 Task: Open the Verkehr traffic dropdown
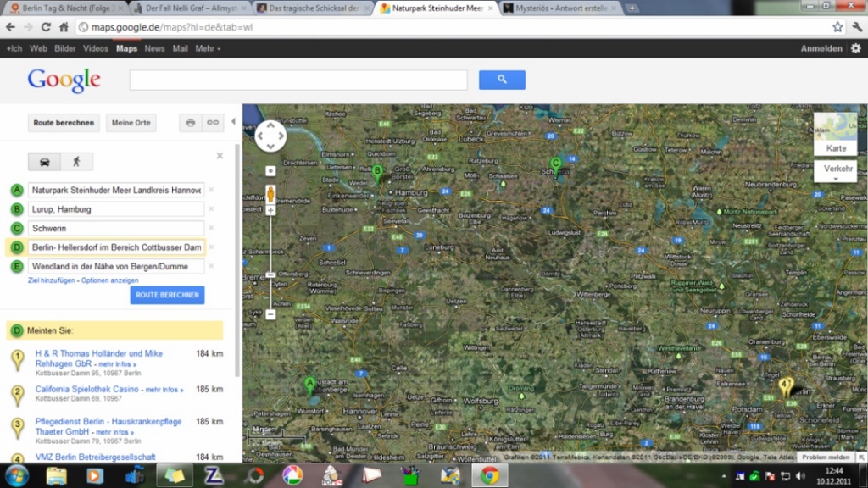(x=835, y=171)
